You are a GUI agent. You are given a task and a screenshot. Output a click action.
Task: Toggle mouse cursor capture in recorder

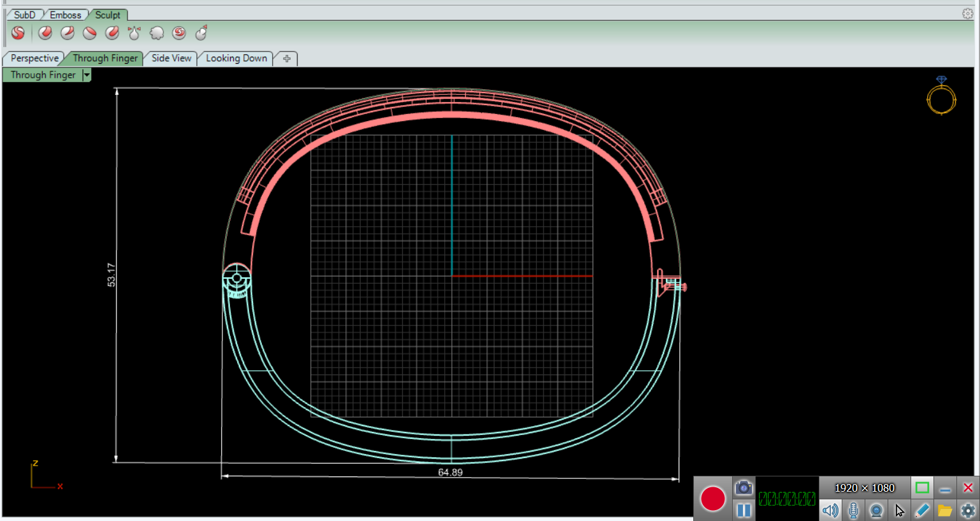pos(899,510)
